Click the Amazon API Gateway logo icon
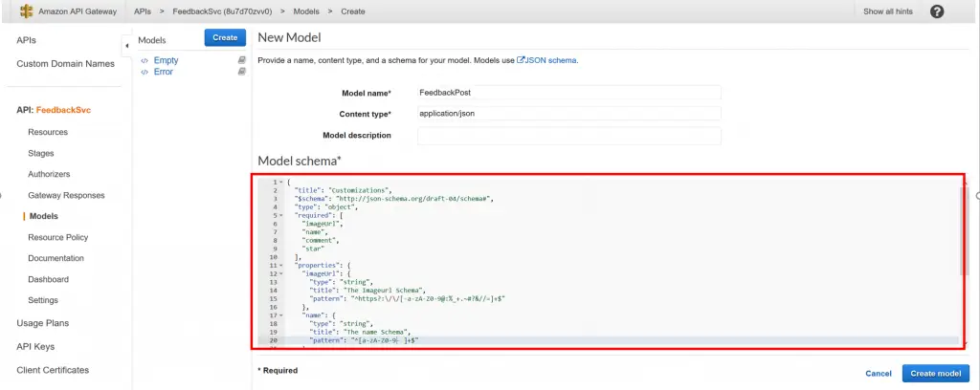Viewport: 980px width, 390px height. point(26,11)
